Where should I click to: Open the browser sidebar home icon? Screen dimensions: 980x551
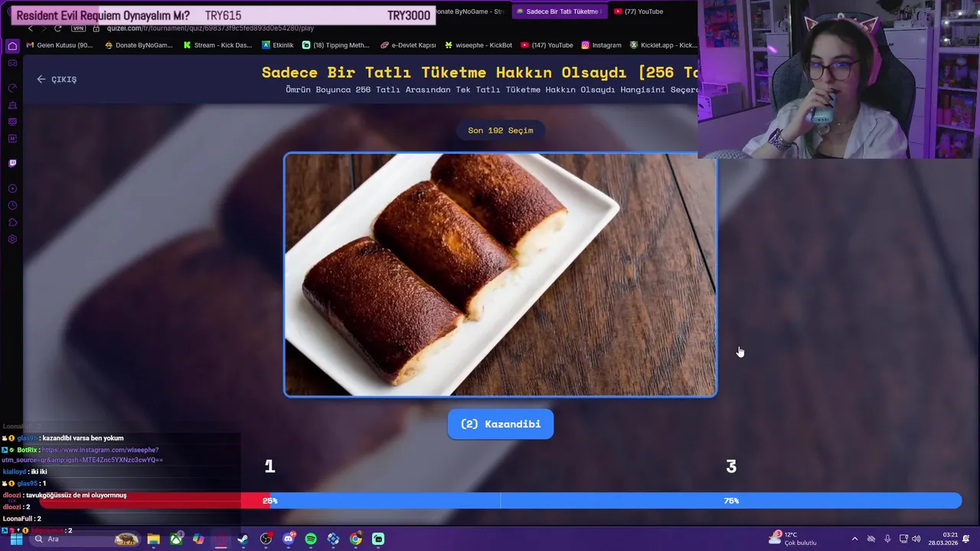point(12,46)
